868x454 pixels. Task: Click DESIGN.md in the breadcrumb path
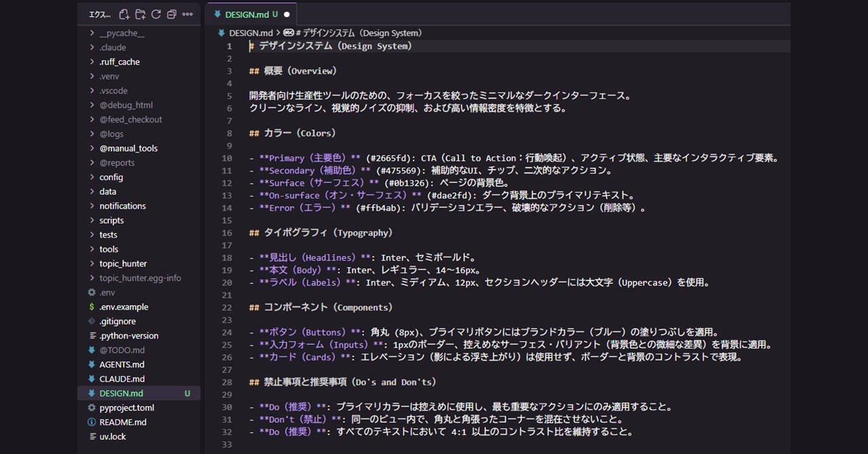[250, 33]
